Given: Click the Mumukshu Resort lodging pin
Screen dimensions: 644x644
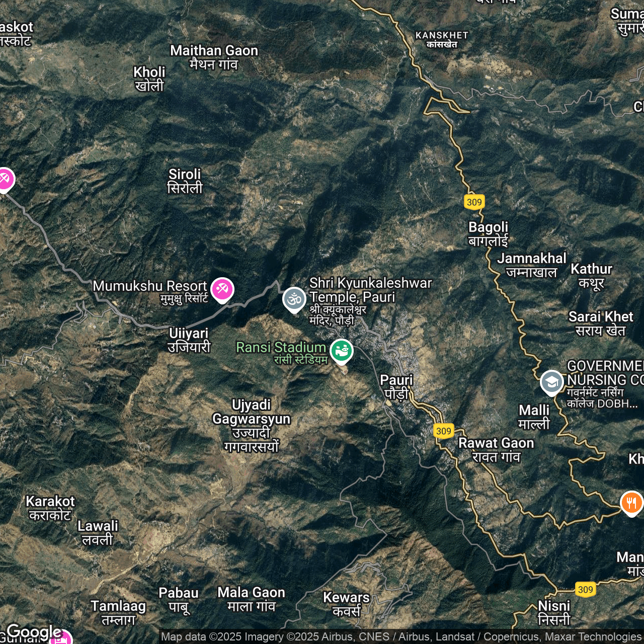Looking at the screenshot, I should click(x=222, y=289).
